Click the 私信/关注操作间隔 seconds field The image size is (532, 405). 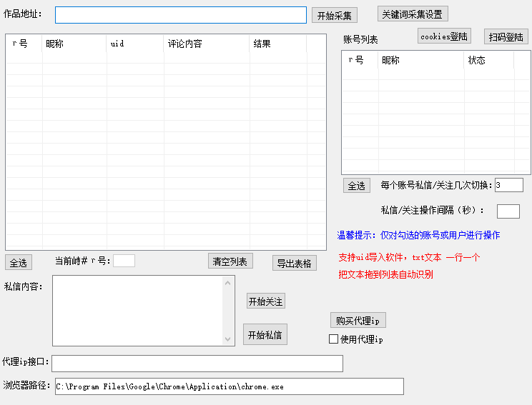coord(508,211)
